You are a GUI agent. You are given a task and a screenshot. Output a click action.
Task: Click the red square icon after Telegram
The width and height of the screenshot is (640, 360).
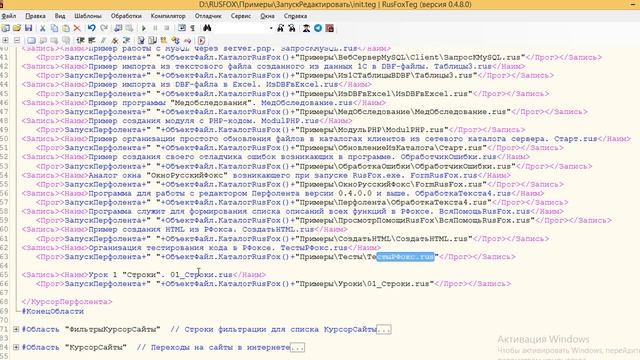[329, 28]
